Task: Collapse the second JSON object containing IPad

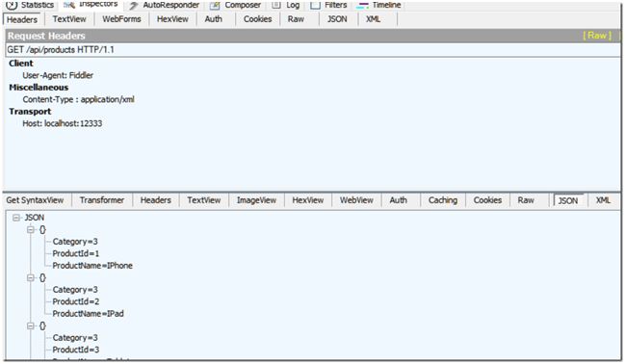Action: point(31,278)
